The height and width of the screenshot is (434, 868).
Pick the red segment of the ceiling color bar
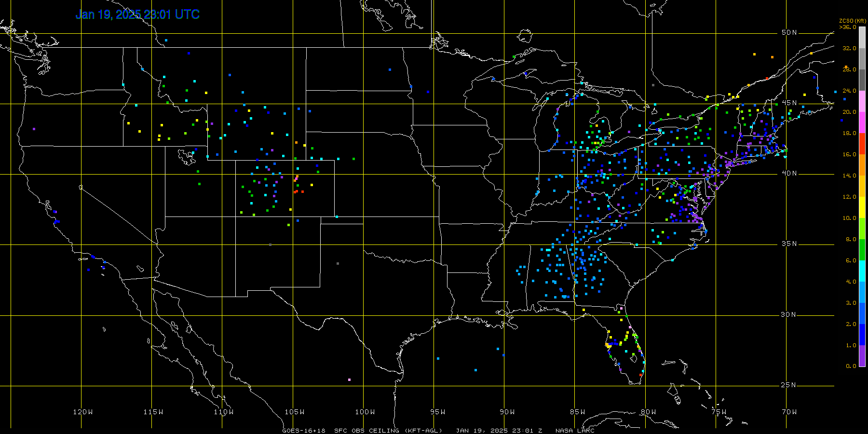coord(862,144)
